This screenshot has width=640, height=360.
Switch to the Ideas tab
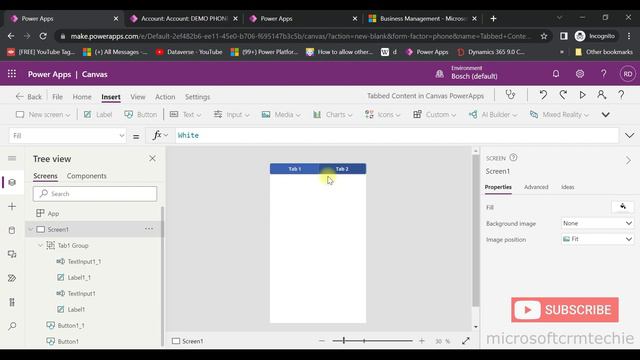point(567,187)
